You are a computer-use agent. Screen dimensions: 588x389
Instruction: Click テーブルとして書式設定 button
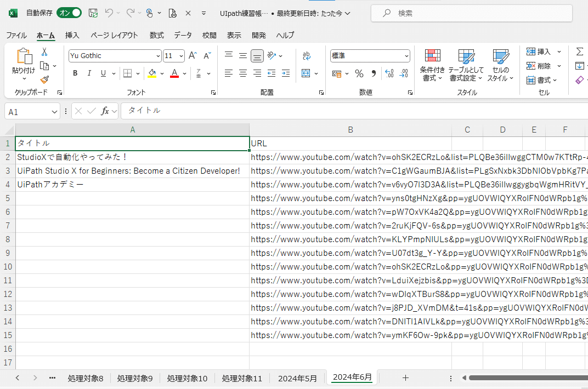coord(466,65)
